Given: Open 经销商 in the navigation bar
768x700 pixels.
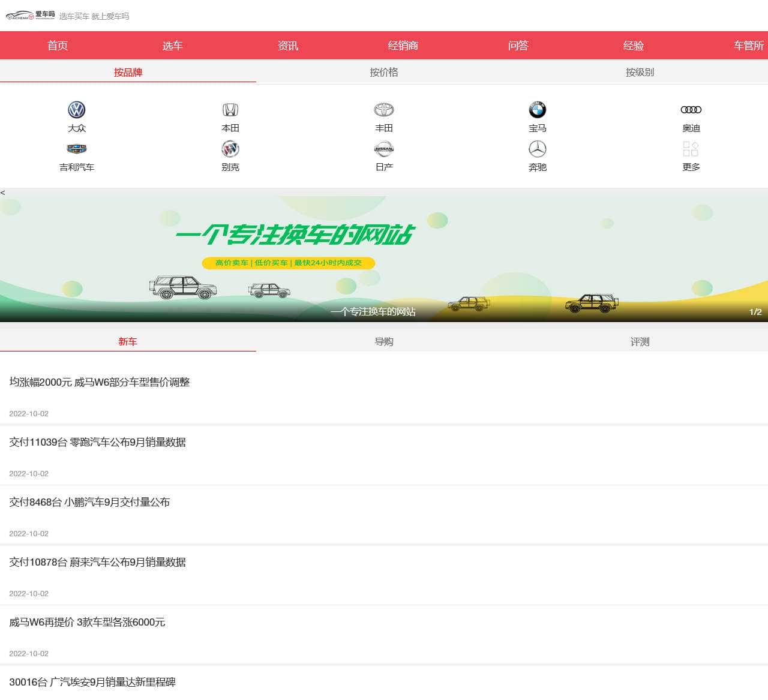Looking at the screenshot, I should (403, 46).
